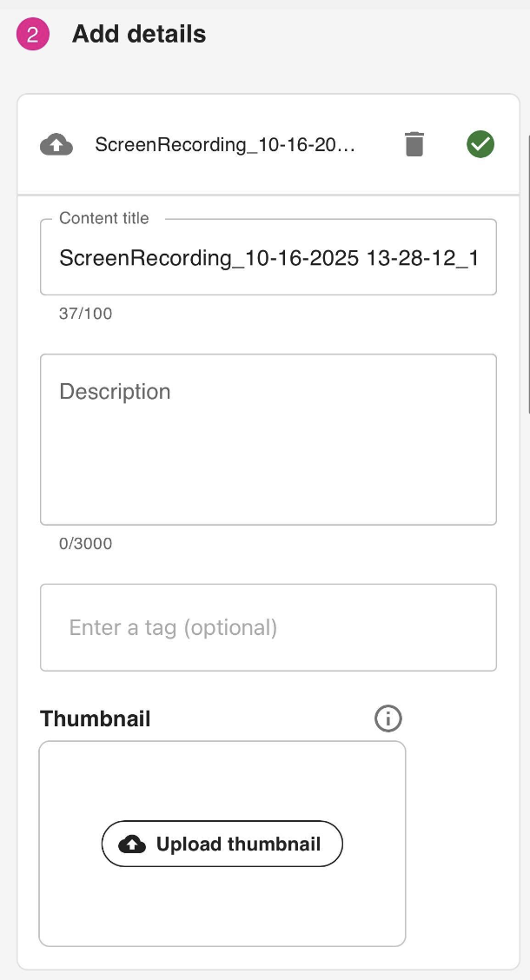Click the Thumbnail section label
530x980 pixels.
96,719
